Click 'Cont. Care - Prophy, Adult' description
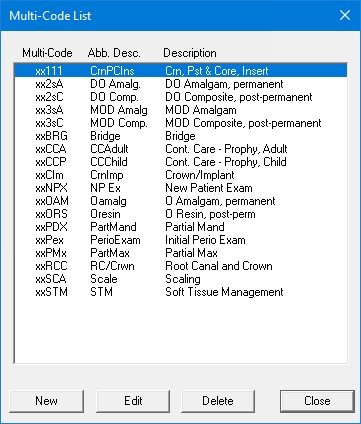Viewport: 361px width, 424px height. (x=226, y=149)
